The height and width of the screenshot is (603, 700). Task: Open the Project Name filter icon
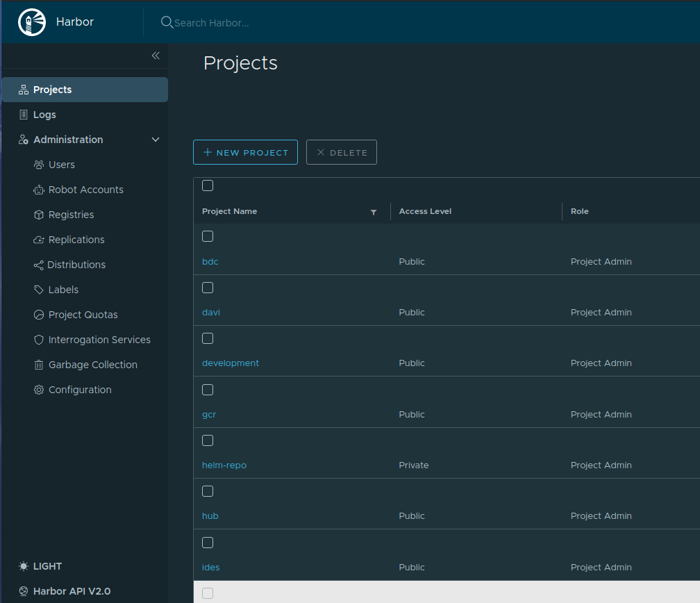[x=374, y=212]
